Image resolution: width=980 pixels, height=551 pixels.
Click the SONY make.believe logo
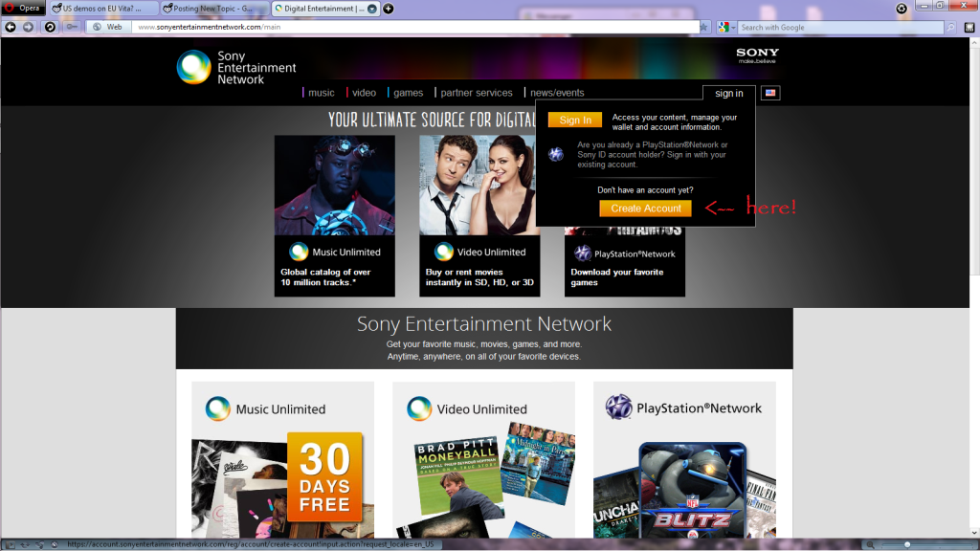(758, 55)
